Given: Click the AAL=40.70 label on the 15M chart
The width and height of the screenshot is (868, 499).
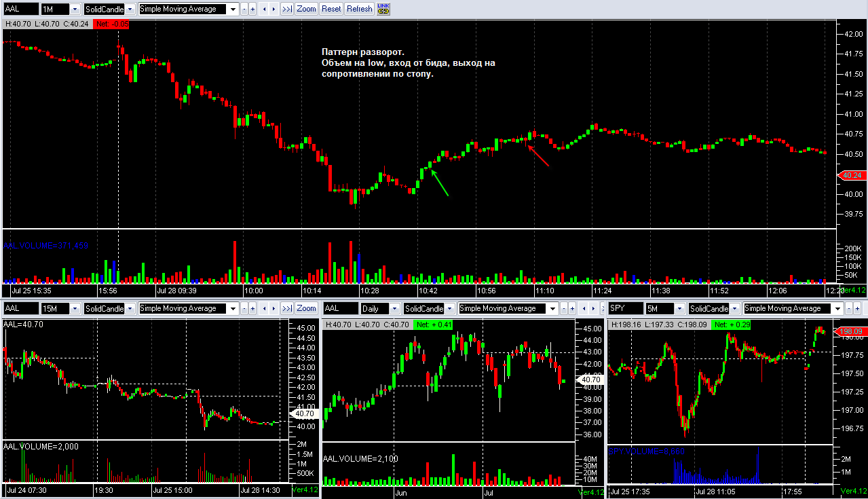Looking at the screenshot, I should pyautogui.click(x=24, y=325).
